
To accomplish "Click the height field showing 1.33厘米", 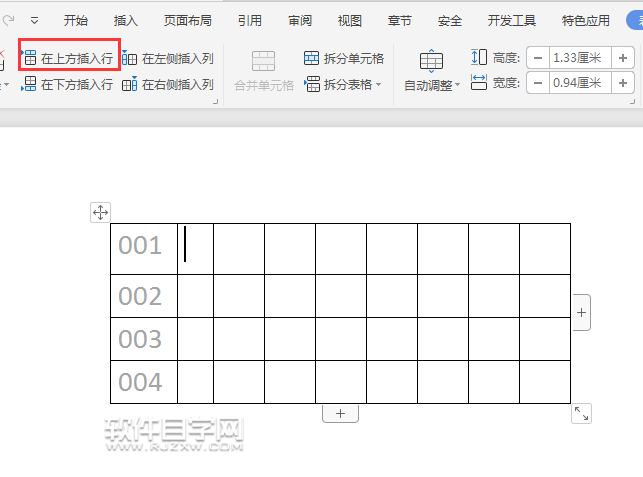I will tap(580, 58).
